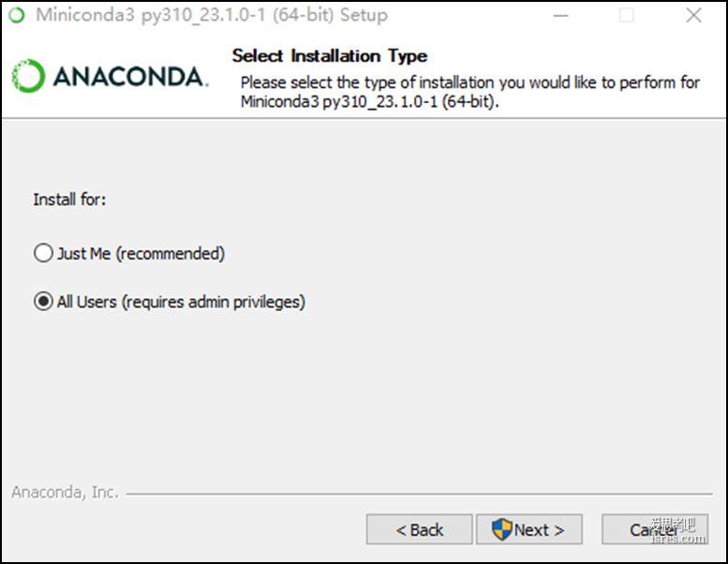Viewport: 728px width, 564px height.
Task: Close the Miniconda3 Setup window
Action: click(693, 15)
